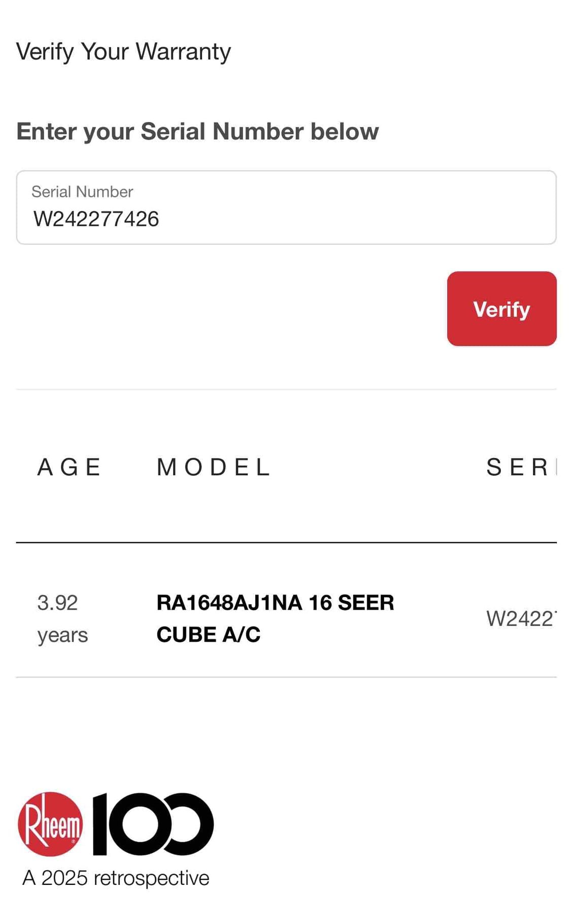This screenshot has height=924, width=573.
Task: Click the Enter your Serial Number below heading
Action: tap(197, 131)
